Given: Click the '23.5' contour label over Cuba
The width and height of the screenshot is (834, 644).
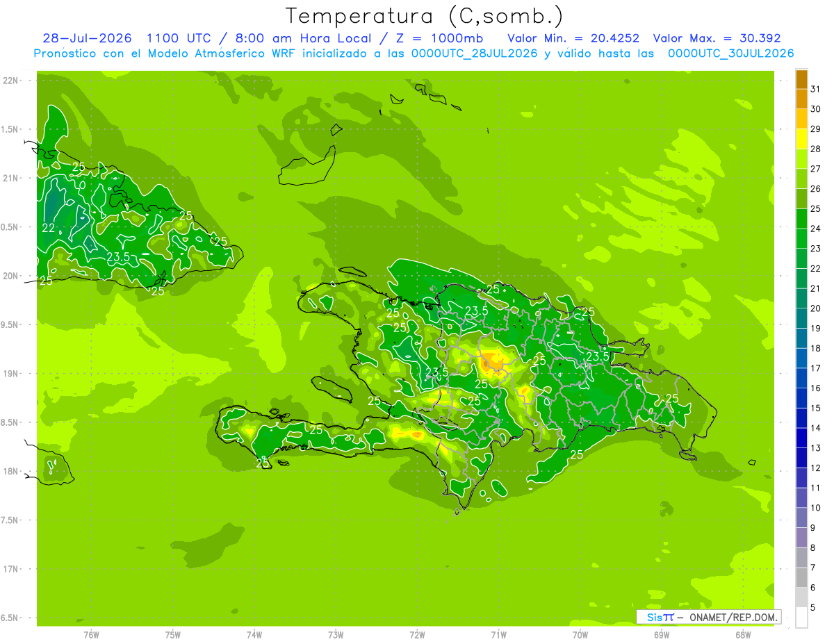Looking at the screenshot, I should click(x=118, y=257).
